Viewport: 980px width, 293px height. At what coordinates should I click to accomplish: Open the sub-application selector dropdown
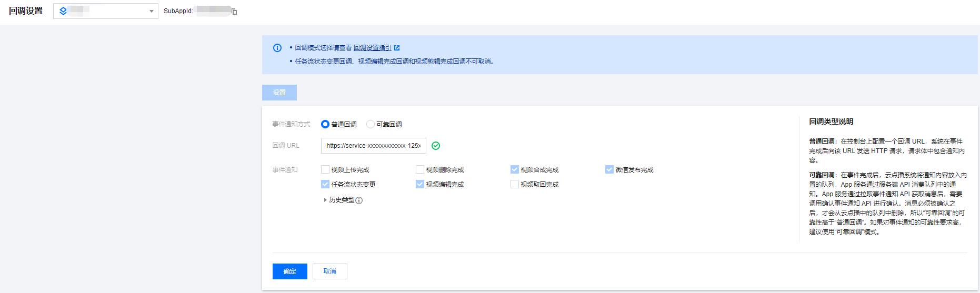105,11
